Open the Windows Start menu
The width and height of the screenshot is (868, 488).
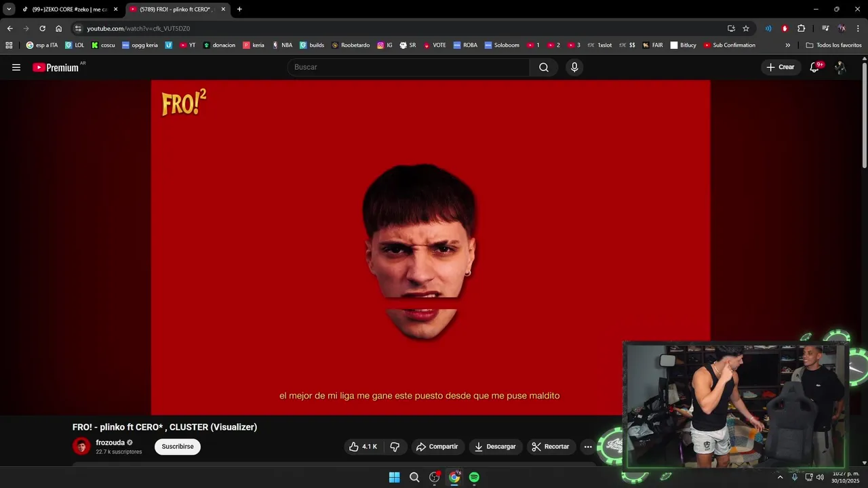[x=394, y=477]
